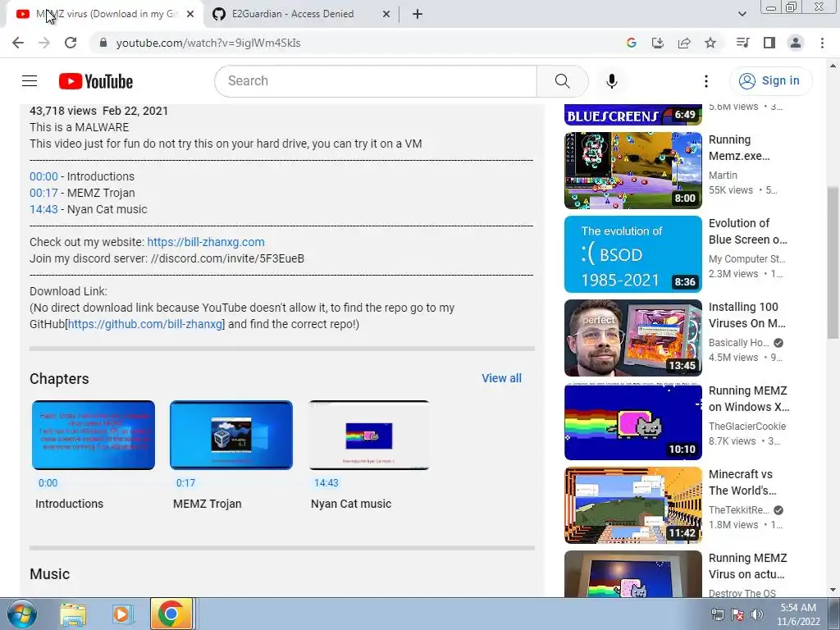Click the scrollbar down arrow

pyautogui.click(x=833, y=590)
